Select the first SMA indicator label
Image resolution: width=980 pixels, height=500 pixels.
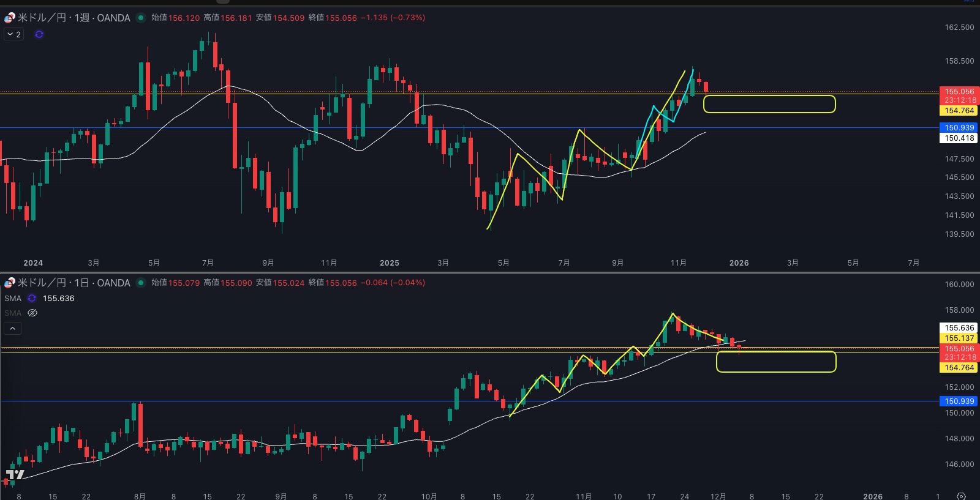click(13, 299)
